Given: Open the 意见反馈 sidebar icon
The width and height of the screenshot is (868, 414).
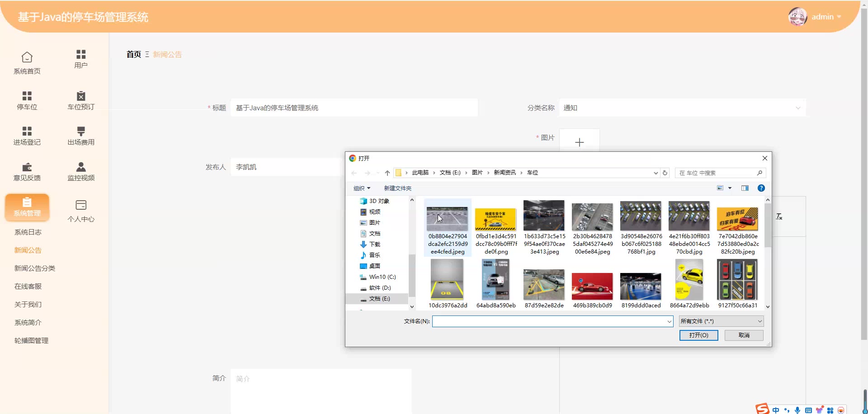Looking at the screenshot, I should click(x=27, y=167).
